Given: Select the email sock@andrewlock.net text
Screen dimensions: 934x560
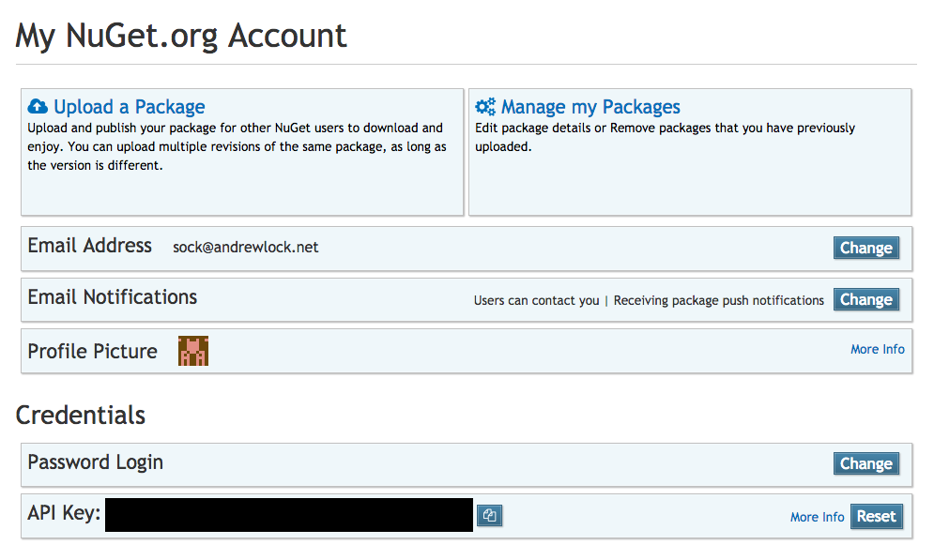Looking at the screenshot, I should (245, 247).
